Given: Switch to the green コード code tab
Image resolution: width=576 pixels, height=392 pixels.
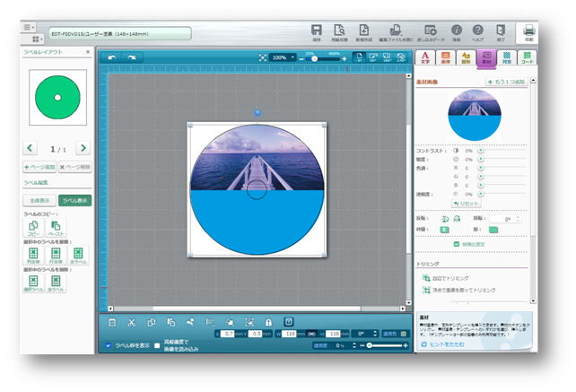Looking at the screenshot, I should (x=528, y=57).
